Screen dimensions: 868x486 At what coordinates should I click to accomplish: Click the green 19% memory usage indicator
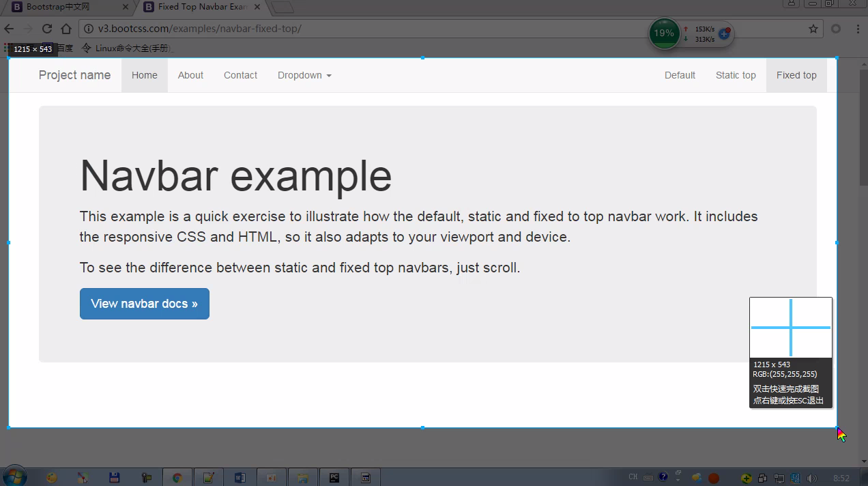pos(663,33)
